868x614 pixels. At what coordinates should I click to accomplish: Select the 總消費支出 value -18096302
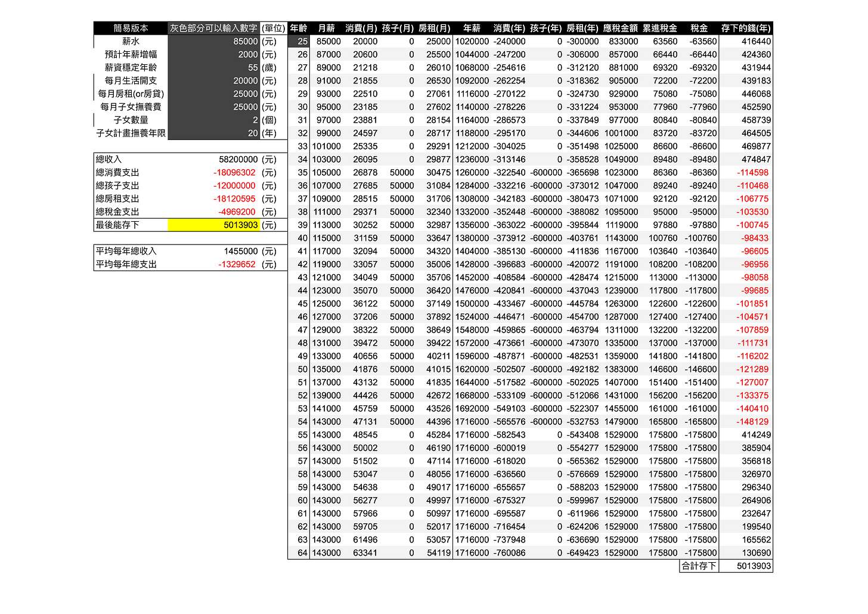click(235, 172)
